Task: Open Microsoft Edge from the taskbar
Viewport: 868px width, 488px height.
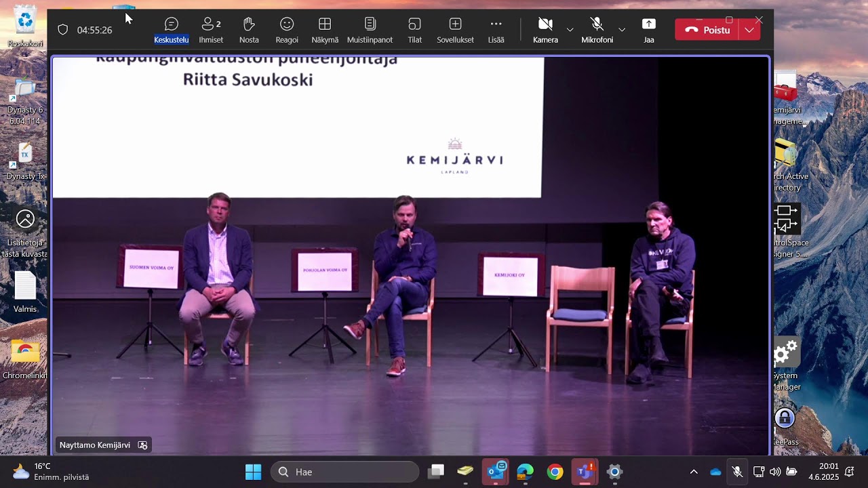Action: (526, 472)
